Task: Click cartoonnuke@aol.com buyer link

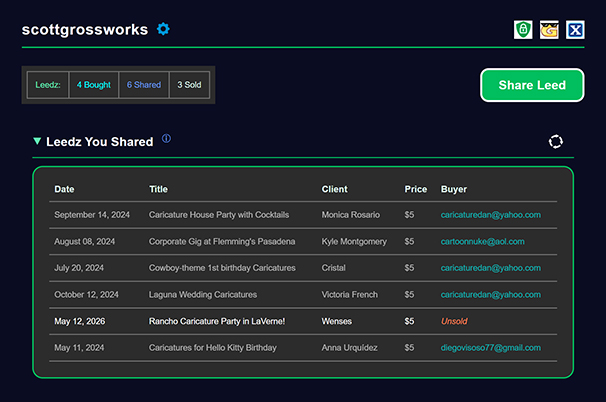Action: [x=484, y=241]
